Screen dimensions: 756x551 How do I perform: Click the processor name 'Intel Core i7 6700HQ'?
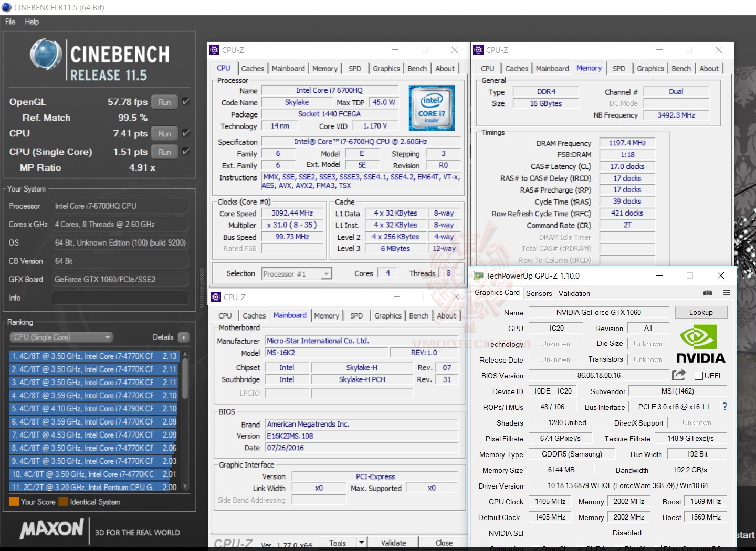(329, 90)
